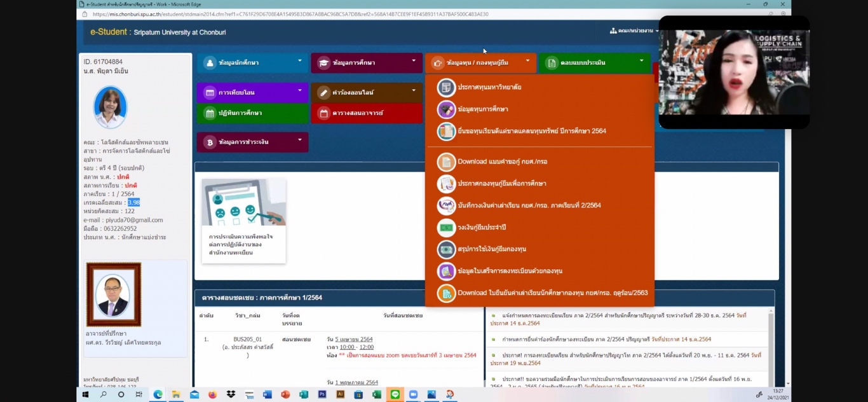
Task: Open สรุปการใช้เงินกู้ยืมกองทุน entry
Action: click(492, 249)
